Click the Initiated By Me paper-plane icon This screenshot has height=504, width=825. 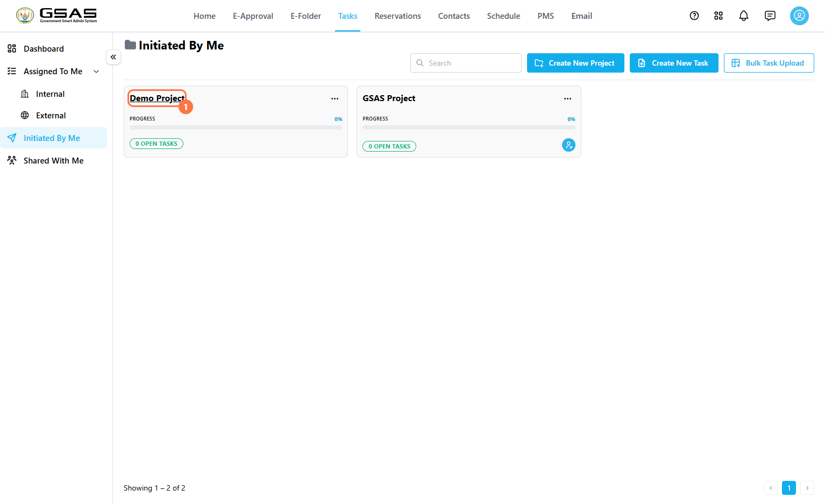(x=12, y=138)
